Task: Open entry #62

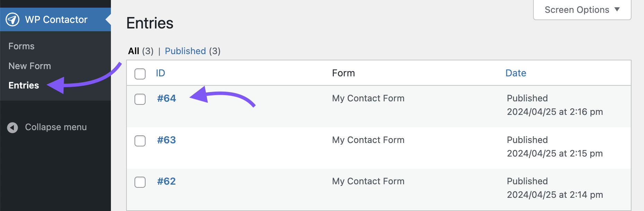Action: tap(166, 181)
